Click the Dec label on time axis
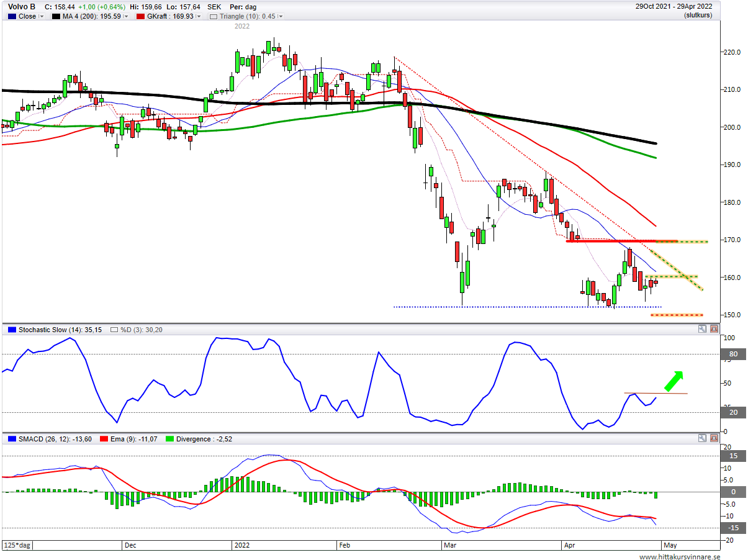Screen dimensions: 748x560 click(130, 545)
